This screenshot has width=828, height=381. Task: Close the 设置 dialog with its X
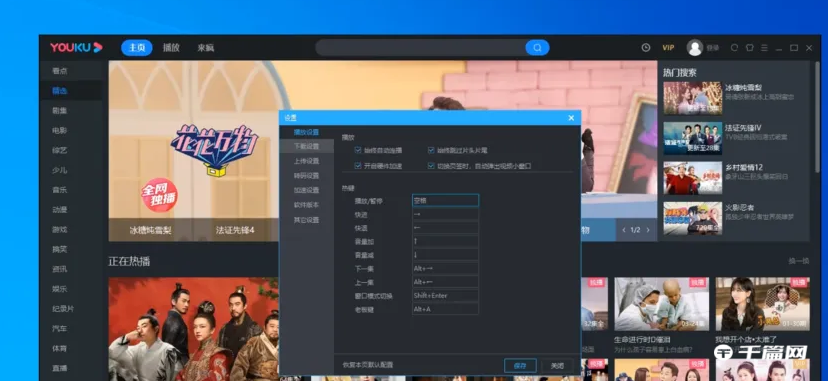pyautogui.click(x=571, y=118)
